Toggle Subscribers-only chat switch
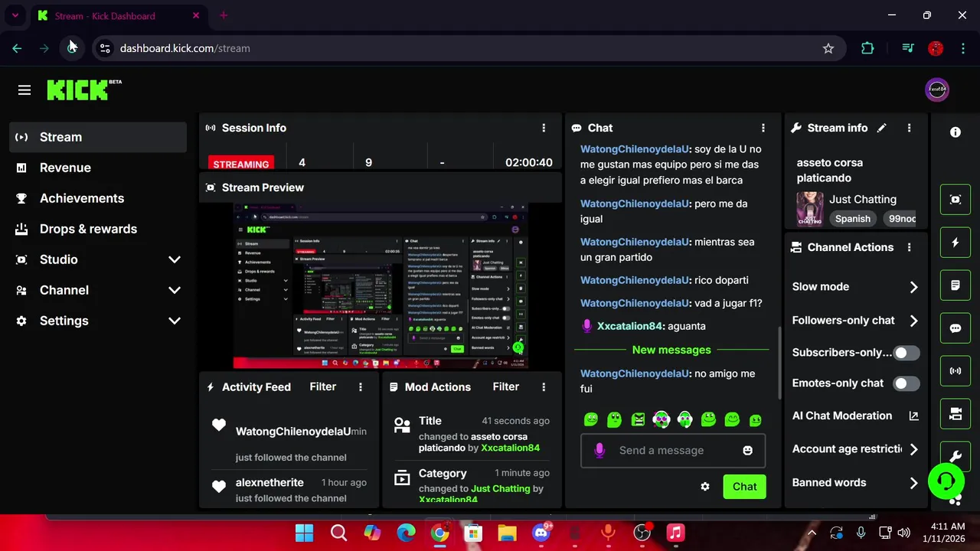This screenshot has height=551, width=980. coord(906,353)
